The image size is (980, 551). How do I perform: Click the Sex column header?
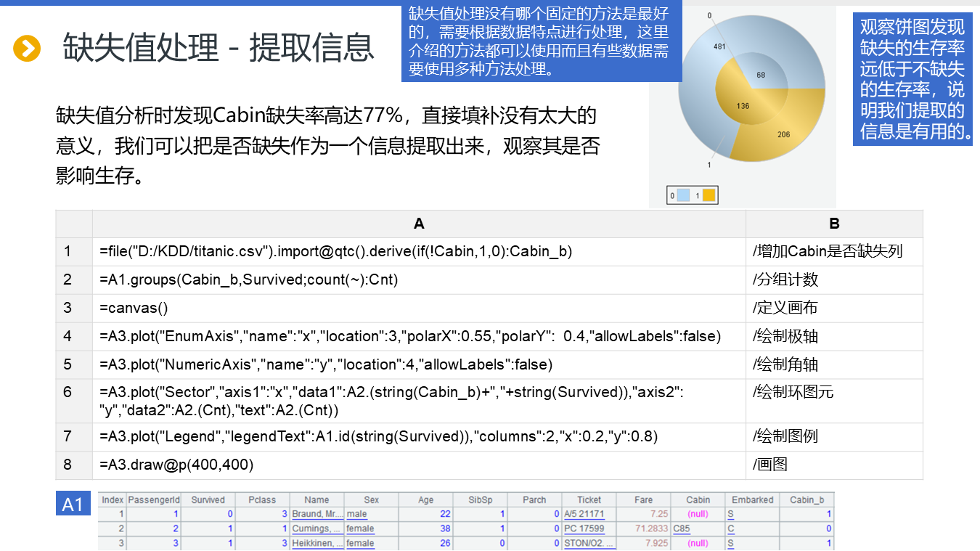[x=371, y=499]
